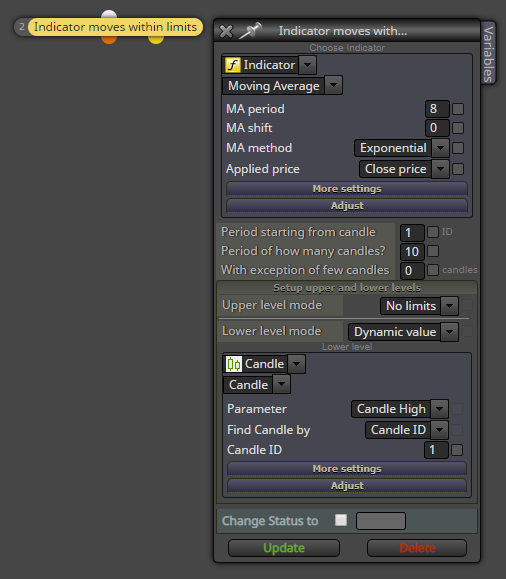Pin the panel with the pushpin icon
506x579 pixels.
(250, 31)
